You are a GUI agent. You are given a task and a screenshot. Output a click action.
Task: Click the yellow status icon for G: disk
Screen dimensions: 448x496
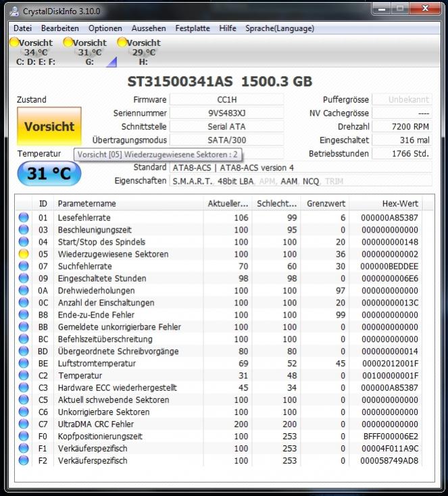coord(68,42)
